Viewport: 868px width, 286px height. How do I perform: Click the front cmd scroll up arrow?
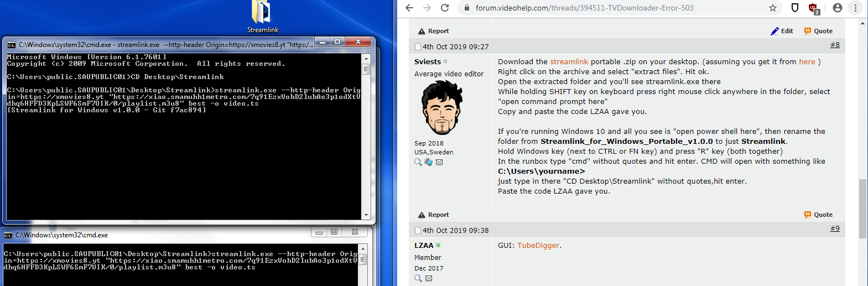coord(366,58)
